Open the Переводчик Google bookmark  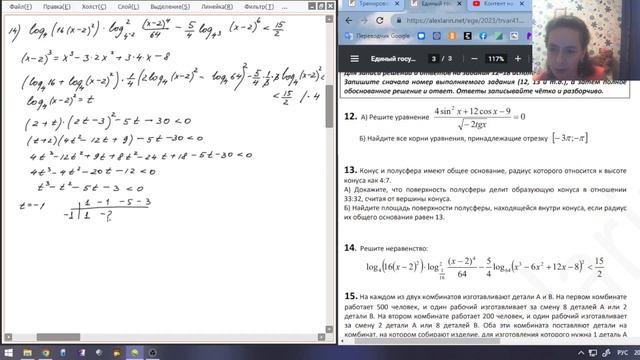(377, 36)
